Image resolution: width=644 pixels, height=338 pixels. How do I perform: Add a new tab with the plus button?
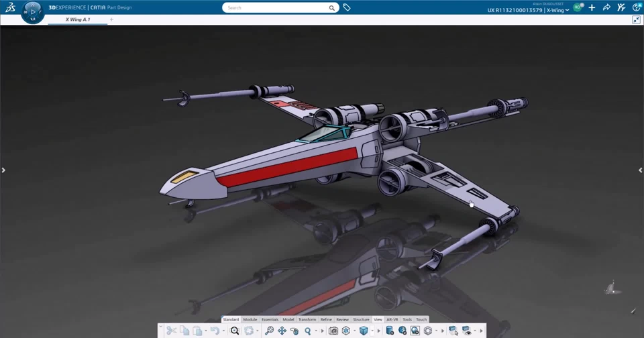click(x=111, y=19)
